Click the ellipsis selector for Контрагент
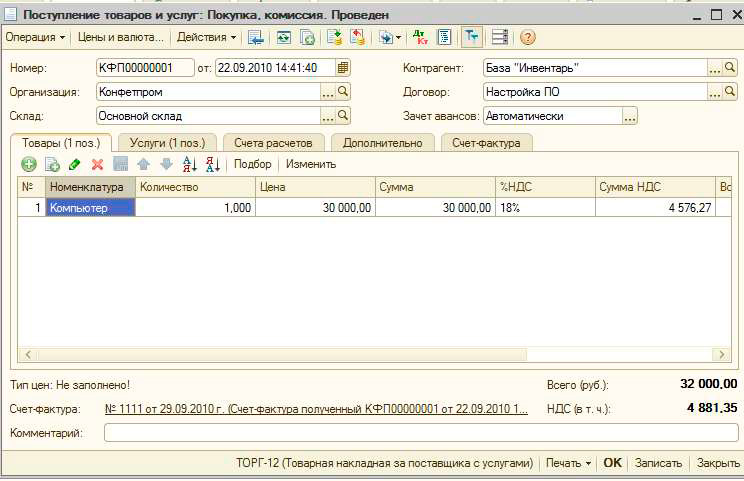 point(715,68)
